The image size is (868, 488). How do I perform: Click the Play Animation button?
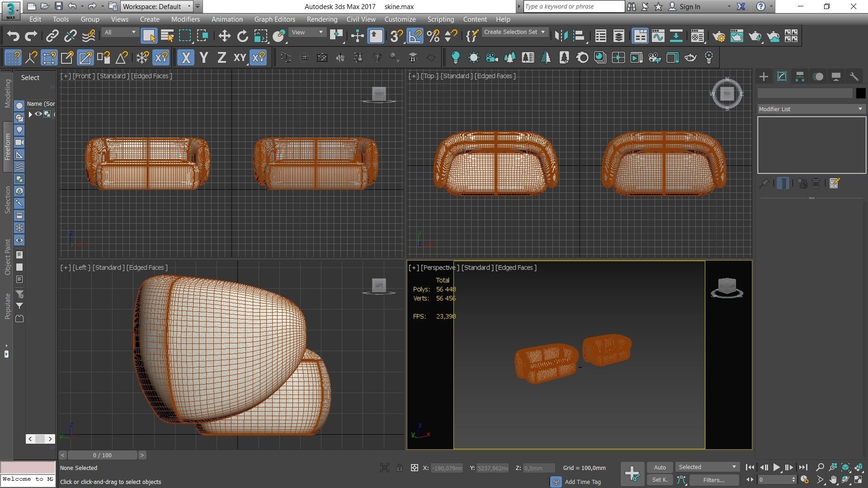pos(776,467)
